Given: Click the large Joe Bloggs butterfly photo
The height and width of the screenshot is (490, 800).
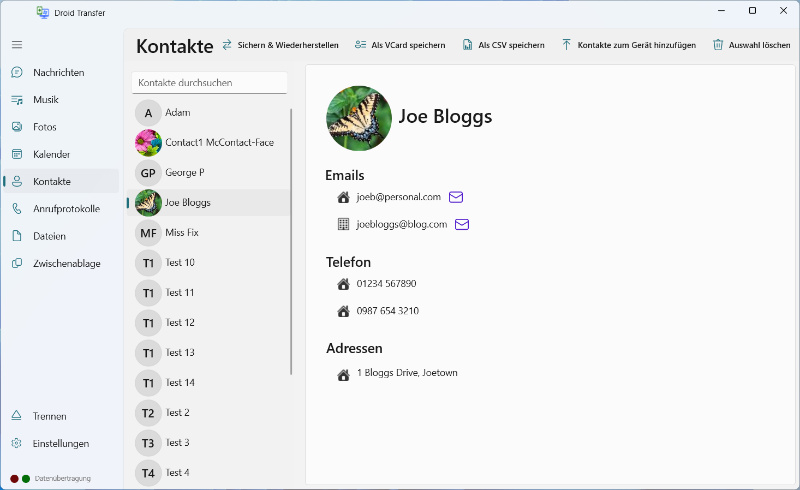Looking at the screenshot, I should [359, 118].
